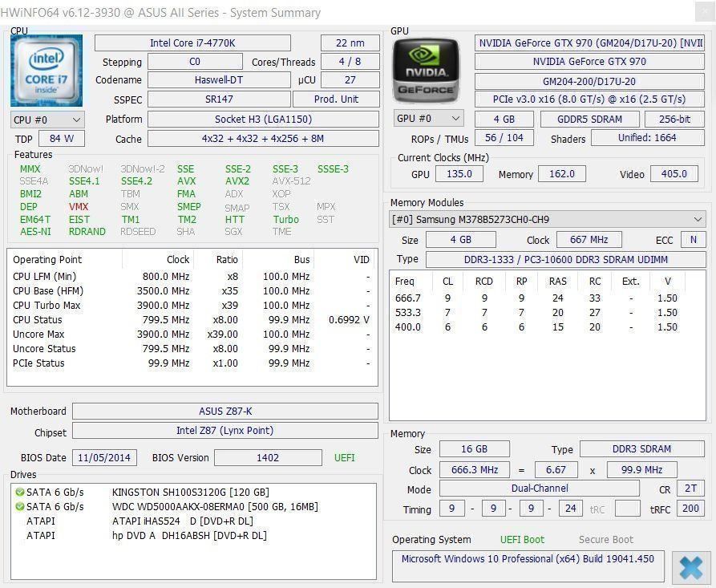Viewport: 716px width, 588px height.
Task: Click the red VMX feature label
Action: coord(79,207)
